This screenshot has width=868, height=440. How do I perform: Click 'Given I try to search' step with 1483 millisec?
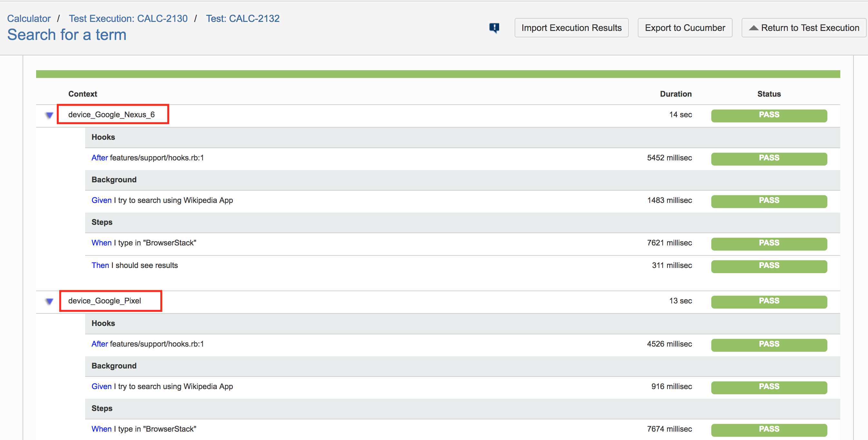pos(162,200)
